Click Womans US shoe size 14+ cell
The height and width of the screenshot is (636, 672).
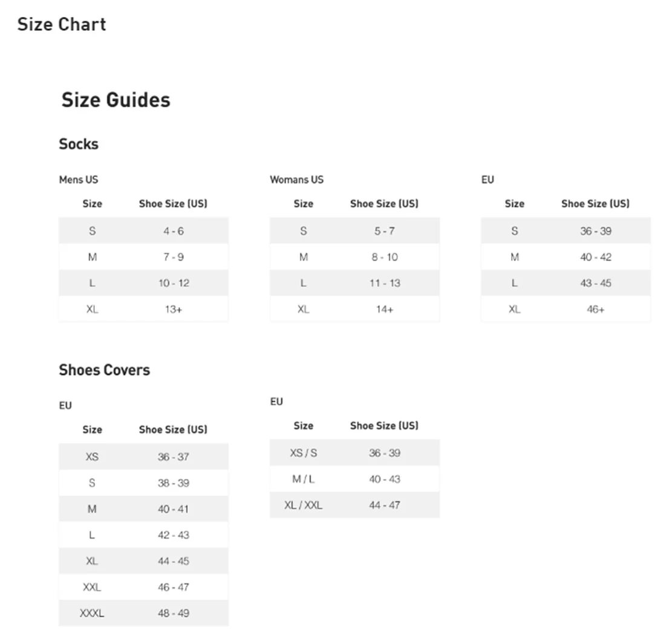[384, 309]
